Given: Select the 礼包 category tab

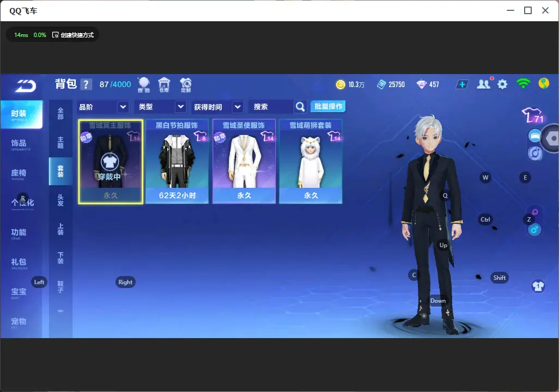Looking at the screenshot, I should tap(21, 263).
